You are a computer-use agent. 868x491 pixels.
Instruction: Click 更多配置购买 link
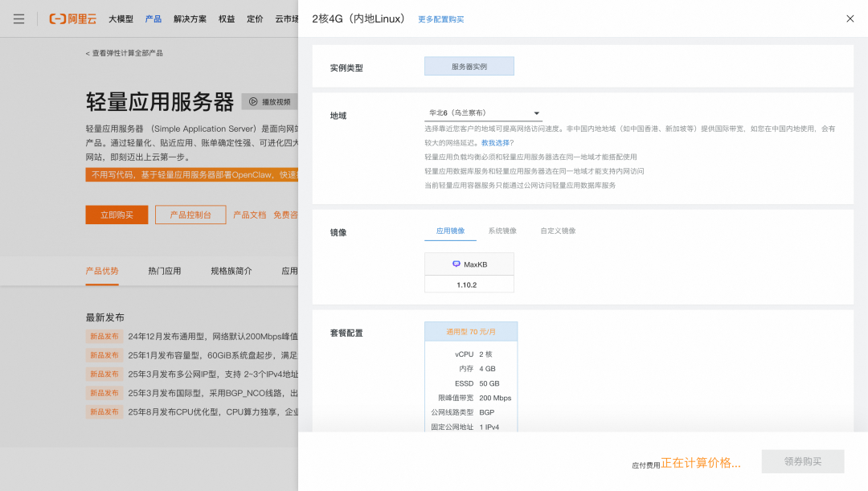(x=440, y=19)
